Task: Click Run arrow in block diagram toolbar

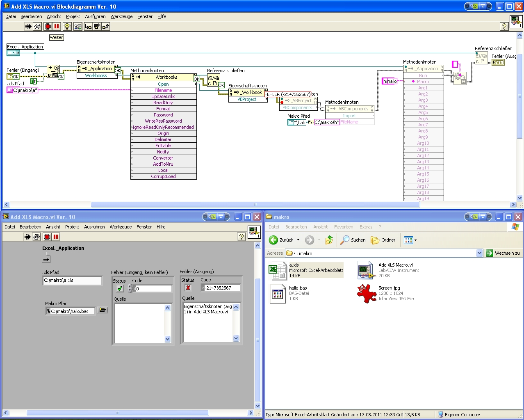Action: (28, 27)
